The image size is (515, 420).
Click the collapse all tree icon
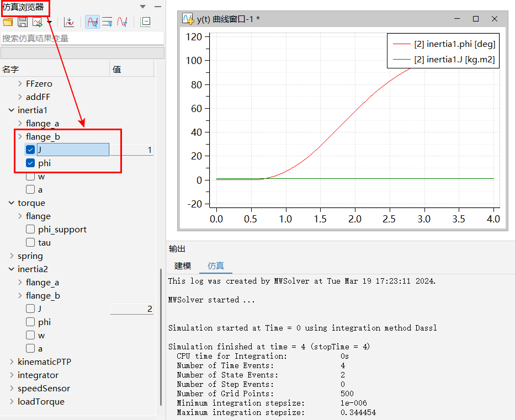pyautogui.click(x=145, y=22)
